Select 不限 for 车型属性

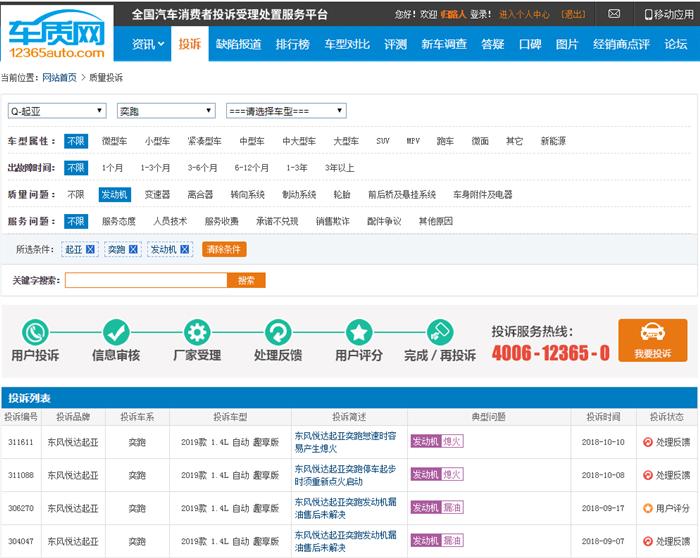point(76,141)
